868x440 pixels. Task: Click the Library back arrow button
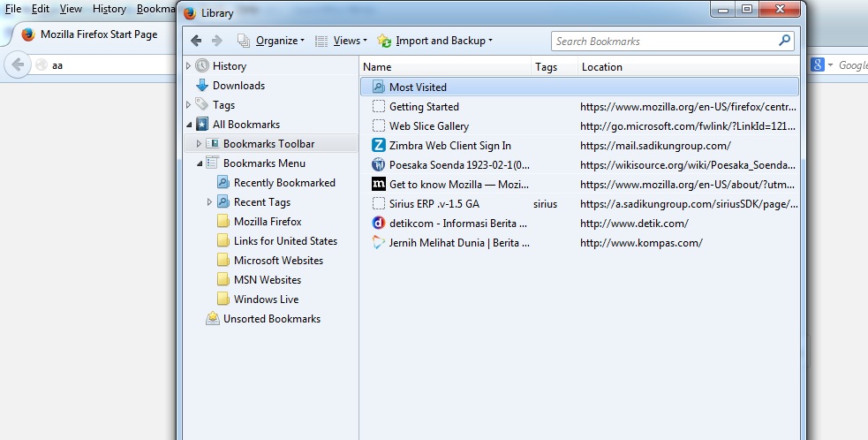[196, 41]
